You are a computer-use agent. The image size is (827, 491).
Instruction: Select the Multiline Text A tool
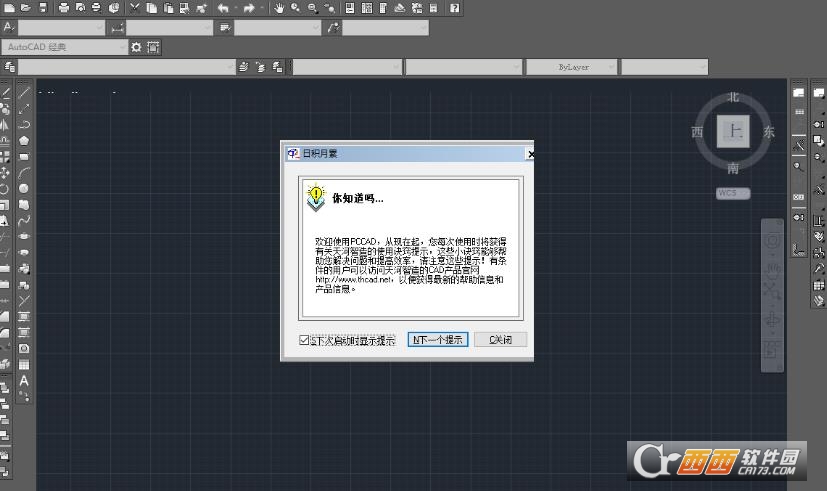click(x=24, y=381)
